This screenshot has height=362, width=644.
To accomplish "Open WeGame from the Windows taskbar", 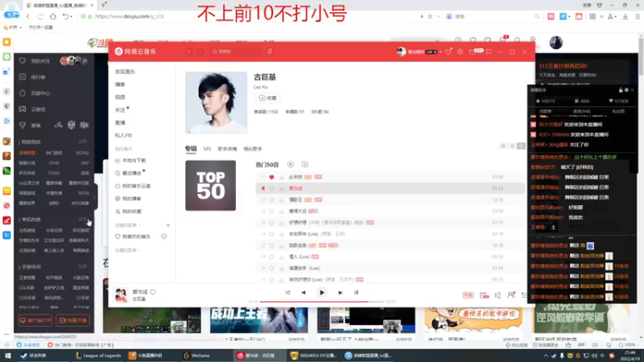I will [196, 356].
